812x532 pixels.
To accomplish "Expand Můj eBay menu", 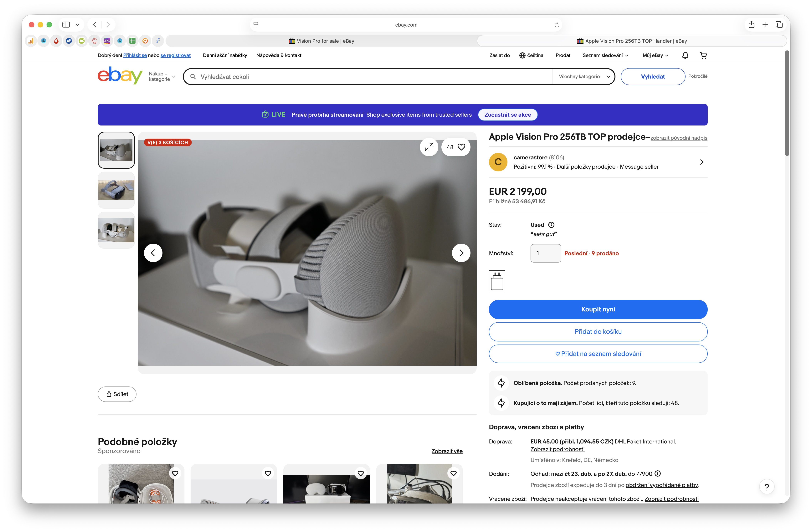I will tap(655, 55).
